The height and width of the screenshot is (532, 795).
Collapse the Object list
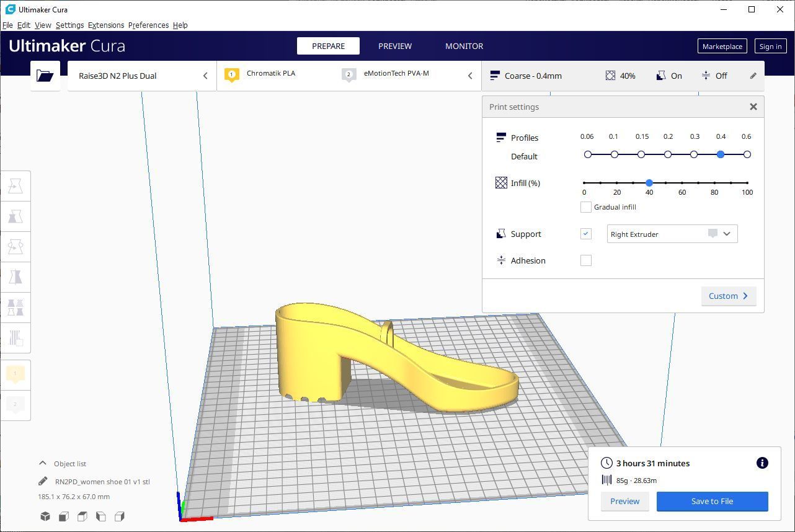coord(43,463)
